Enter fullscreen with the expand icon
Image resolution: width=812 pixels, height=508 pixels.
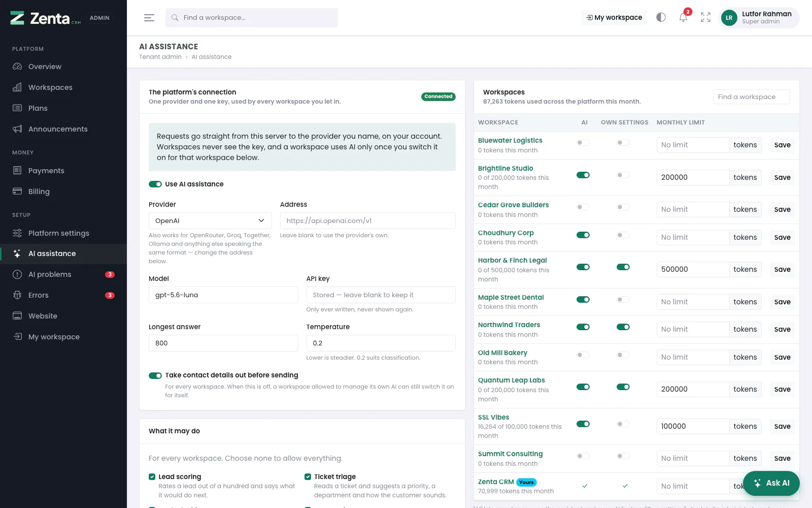pyautogui.click(x=705, y=17)
